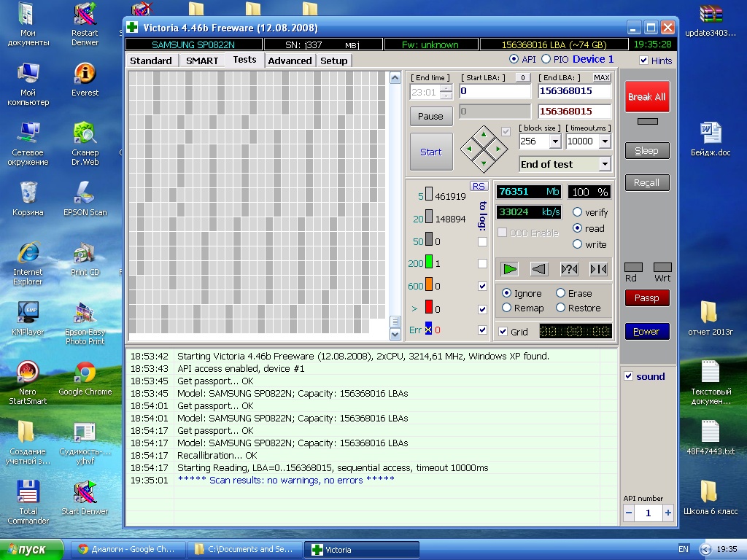Image resolution: width=747 pixels, height=560 pixels.
Task: Click the MAX button for End LBA
Action: point(602,77)
